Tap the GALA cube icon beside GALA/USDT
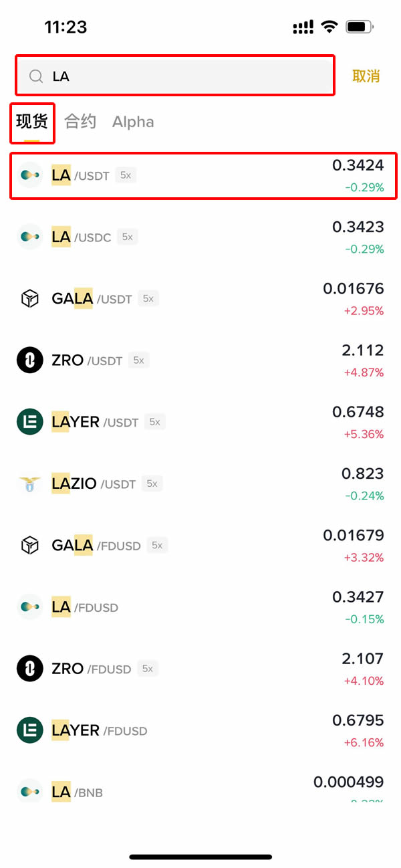Image resolution: width=401 pixels, height=868 pixels. tap(29, 299)
